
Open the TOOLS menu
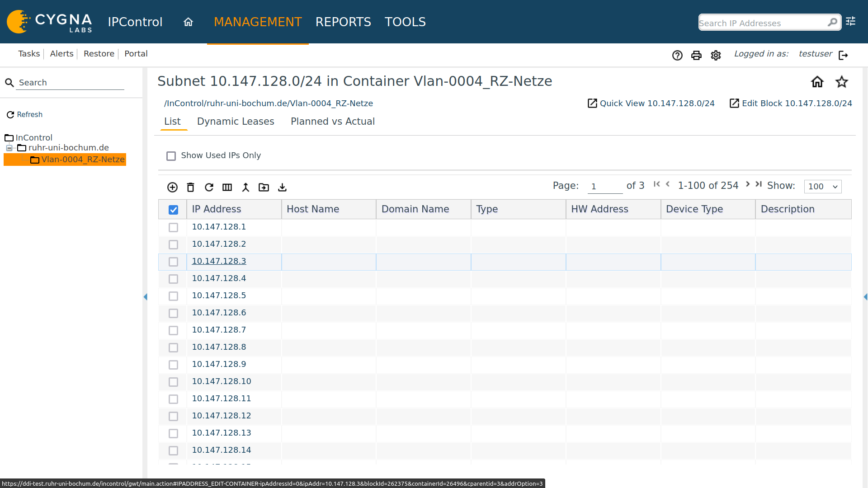[405, 22]
